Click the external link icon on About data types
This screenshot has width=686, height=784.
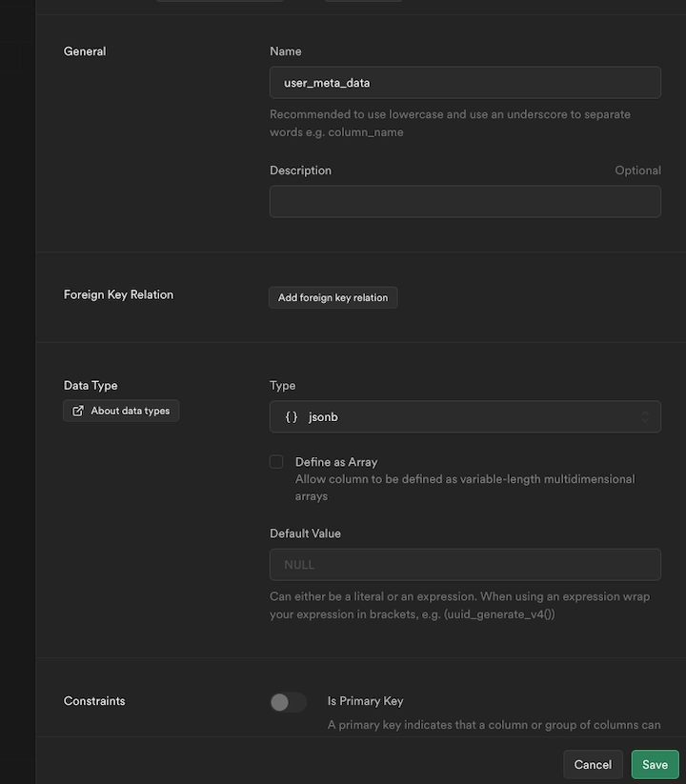[x=77, y=411]
